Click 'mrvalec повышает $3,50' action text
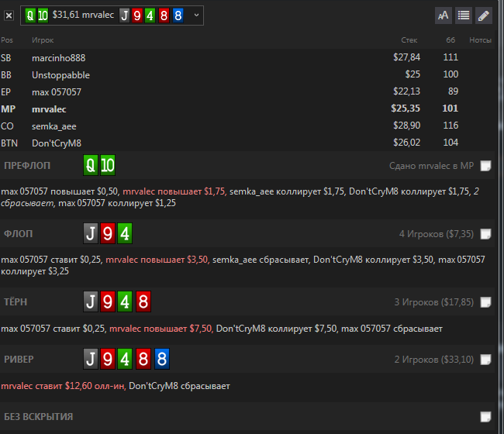This screenshot has height=434, width=504. click(157, 260)
